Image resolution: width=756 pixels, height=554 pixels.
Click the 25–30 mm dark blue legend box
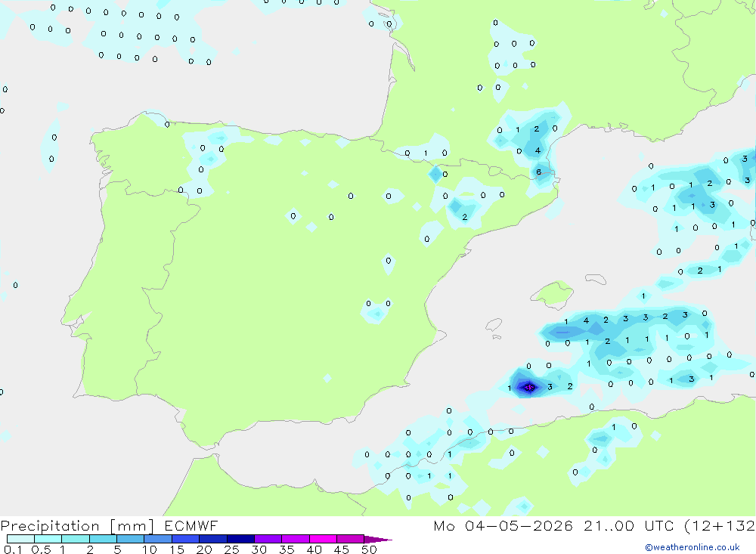click(x=240, y=539)
